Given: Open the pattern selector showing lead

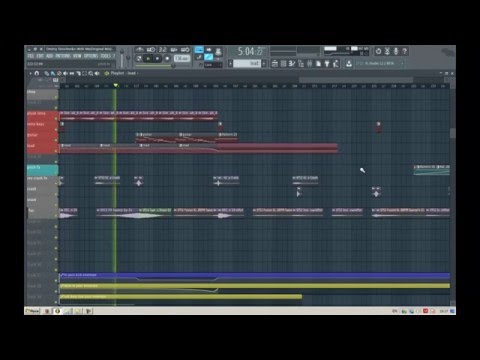Looking at the screenshot, I should pyautogui.click(x=247, y=63).
